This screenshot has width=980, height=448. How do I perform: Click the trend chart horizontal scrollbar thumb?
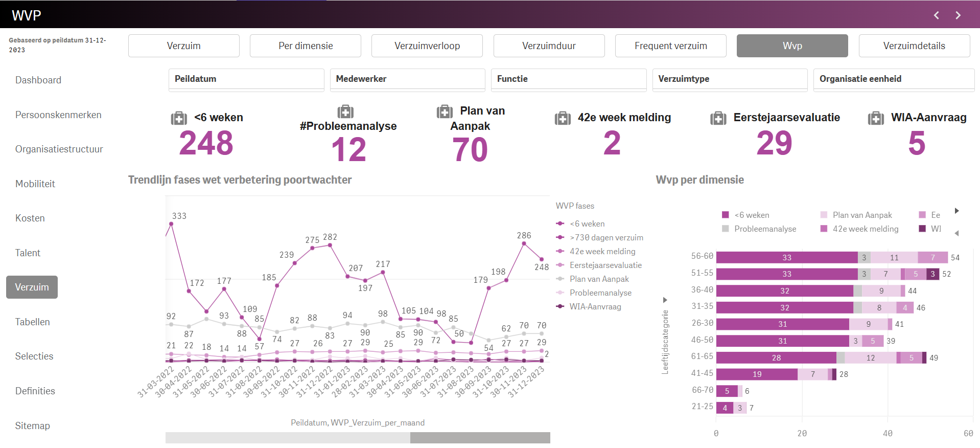click(480, 438)
